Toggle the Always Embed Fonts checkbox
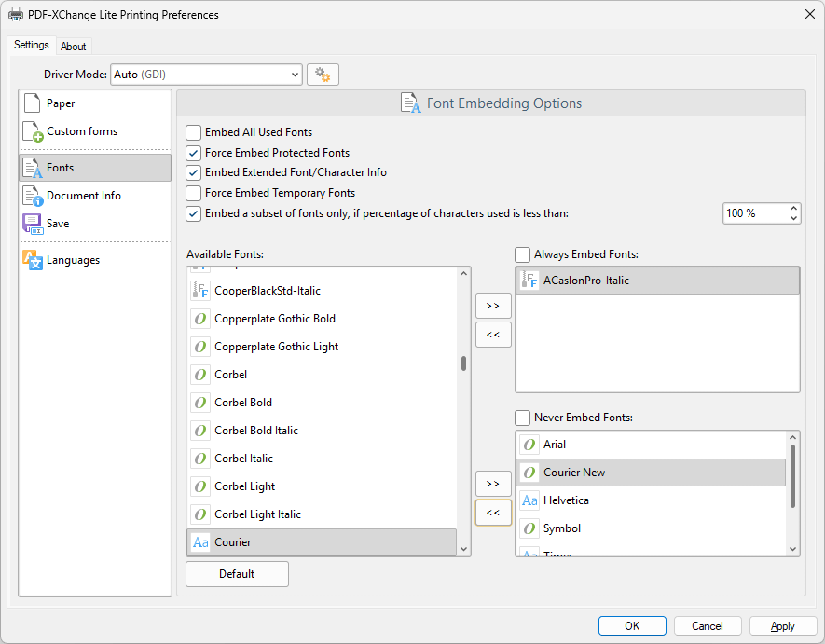This screenshot has height=644, width=825. 523,254
